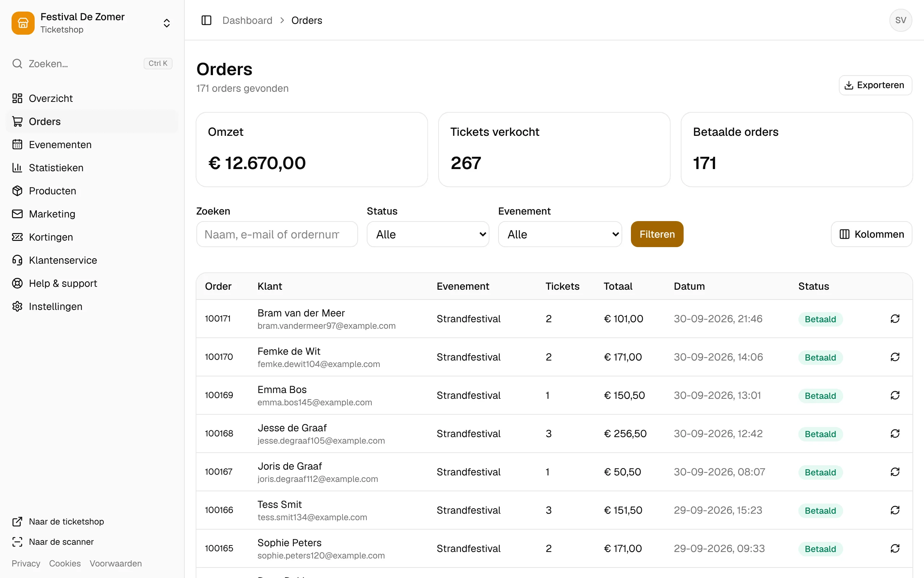The width and height of the screenshot is (924, 578).
Task: Click refresh icon for order 100165
Action: click(x=895, y=548)
